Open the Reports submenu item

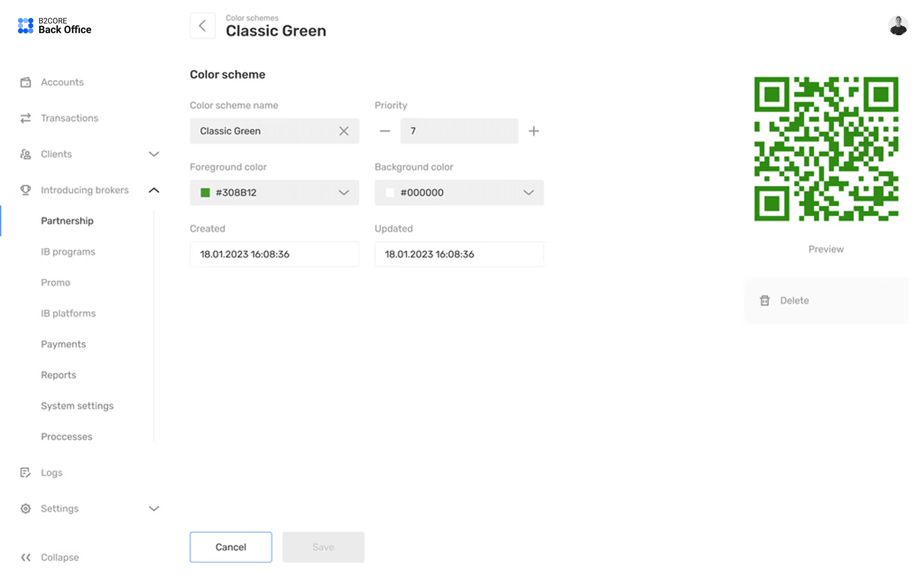point(59,375)
